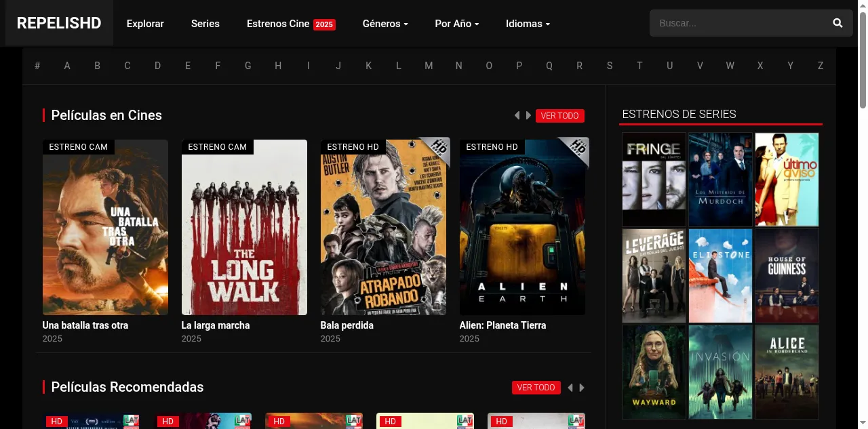Go to previous in Películas en Cines carousel
Image resolution: width=868 pixels, height=429 pixels.
tap(517, 116)
